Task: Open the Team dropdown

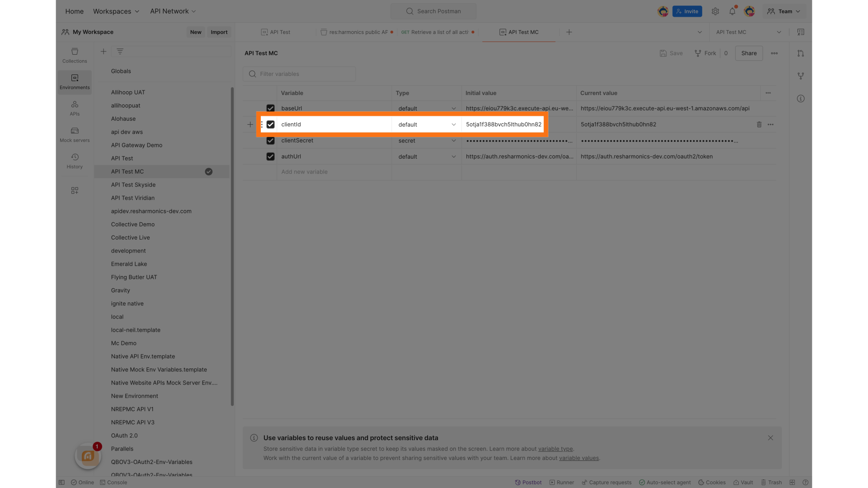Action: point(784,11)
